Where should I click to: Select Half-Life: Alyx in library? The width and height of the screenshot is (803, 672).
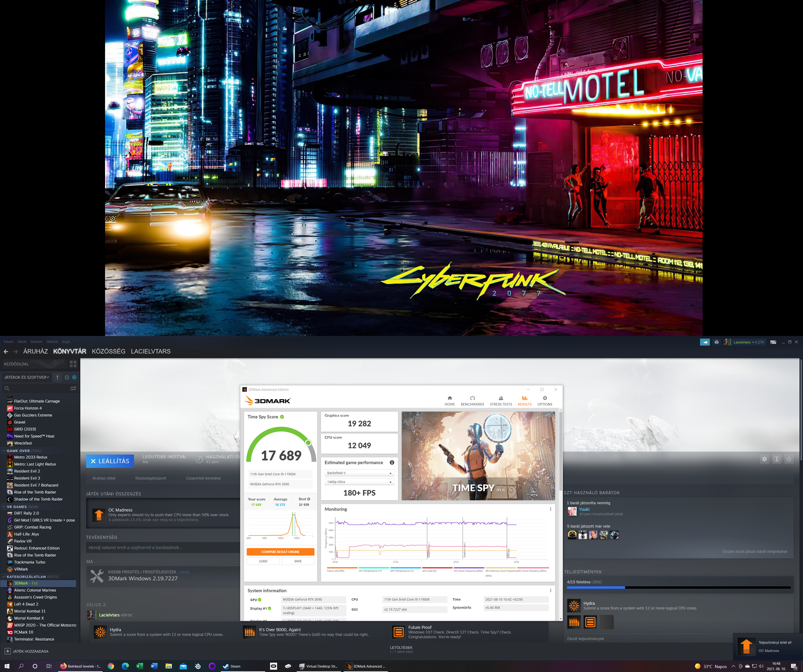point(26,534)
